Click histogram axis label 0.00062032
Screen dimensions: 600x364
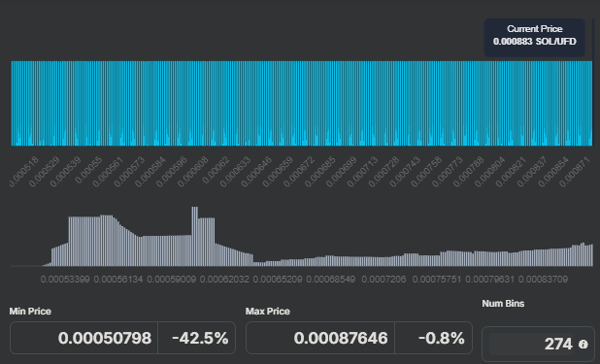tap(224, 280)
